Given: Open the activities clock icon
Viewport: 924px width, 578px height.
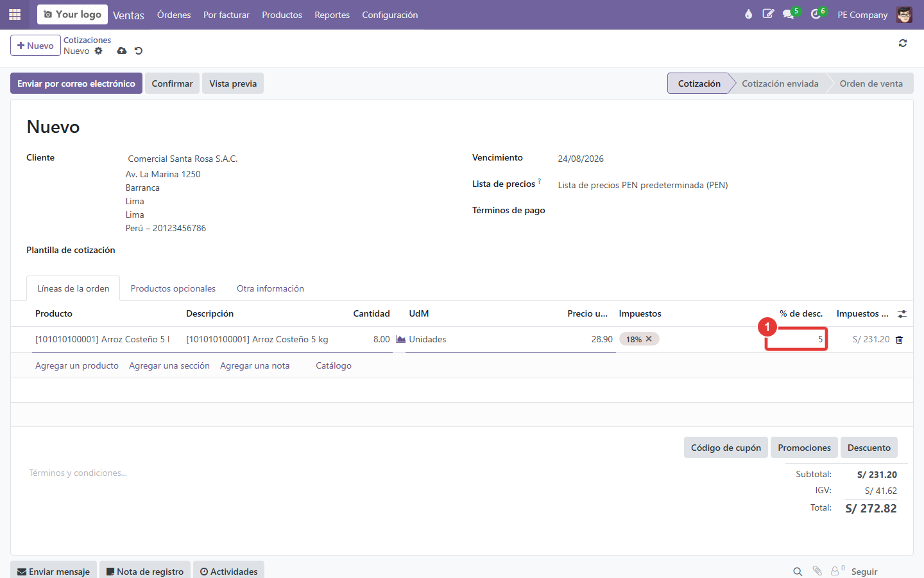Looking at the screenshot, I should click(x=816, y=14).
